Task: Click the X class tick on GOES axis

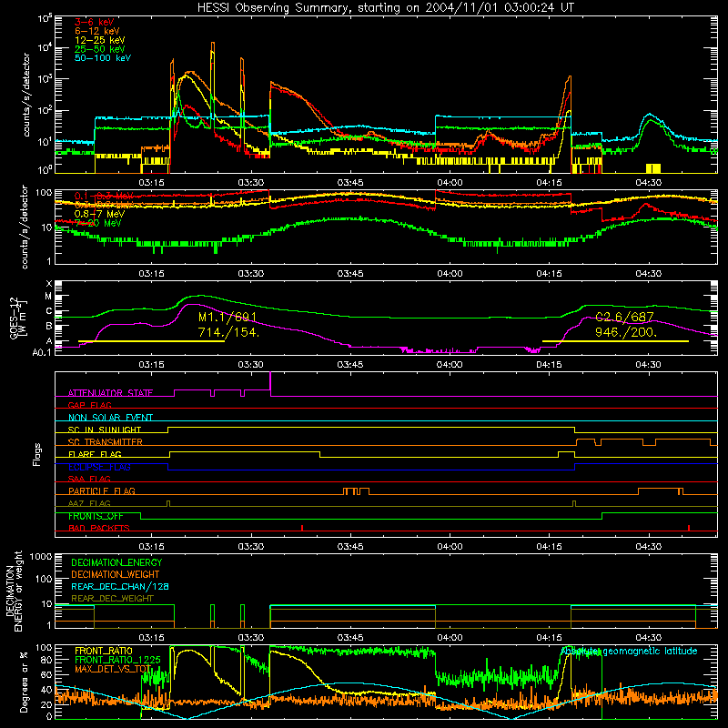Action: click(x=49, y=284)
